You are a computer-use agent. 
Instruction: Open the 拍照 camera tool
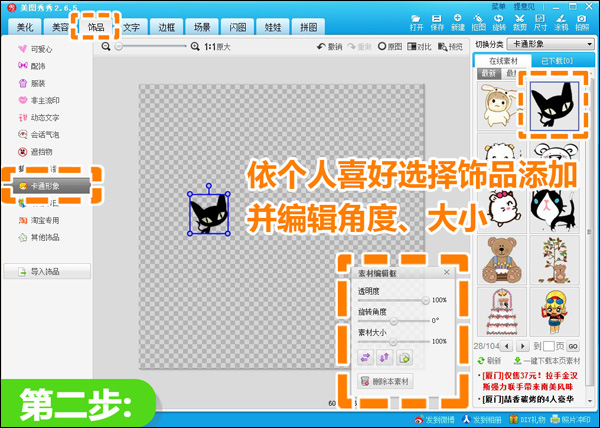[582, 23]
